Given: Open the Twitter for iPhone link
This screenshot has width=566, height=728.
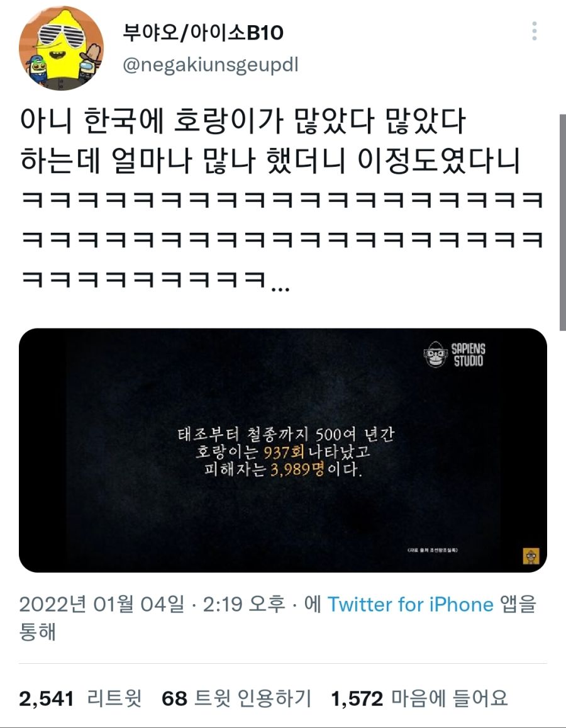Looking at the screenshot, I should coord(410,605).
